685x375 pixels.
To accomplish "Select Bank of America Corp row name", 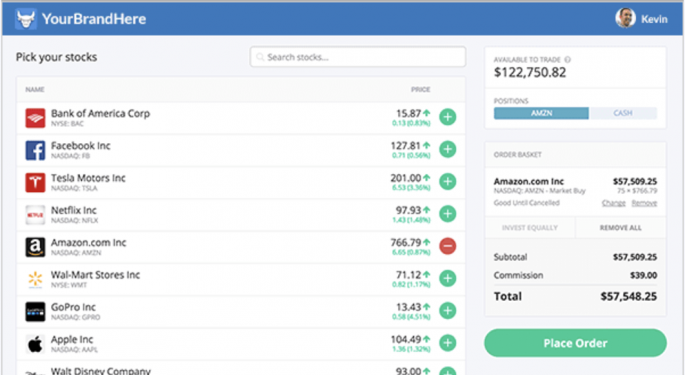I will [x=100, y=114].
